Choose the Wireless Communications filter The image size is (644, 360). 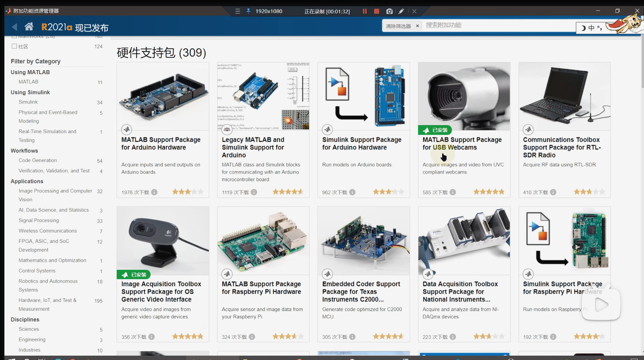48,231
